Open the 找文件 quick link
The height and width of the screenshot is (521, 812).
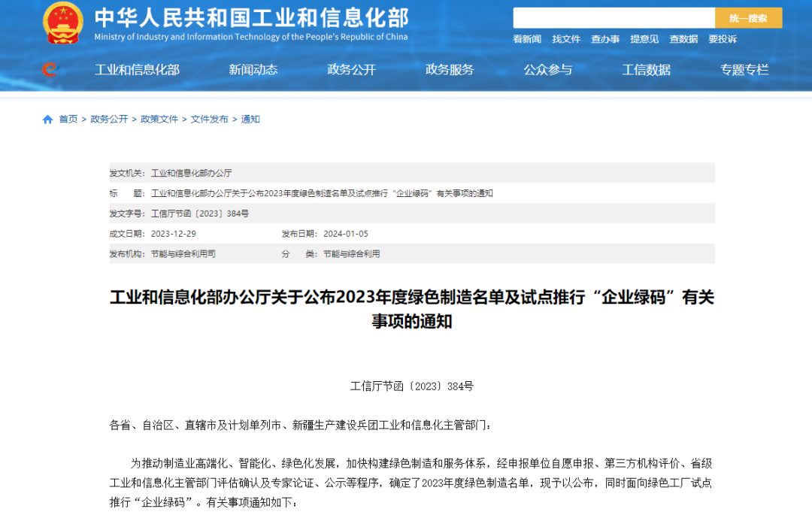(x=566, y=39)
